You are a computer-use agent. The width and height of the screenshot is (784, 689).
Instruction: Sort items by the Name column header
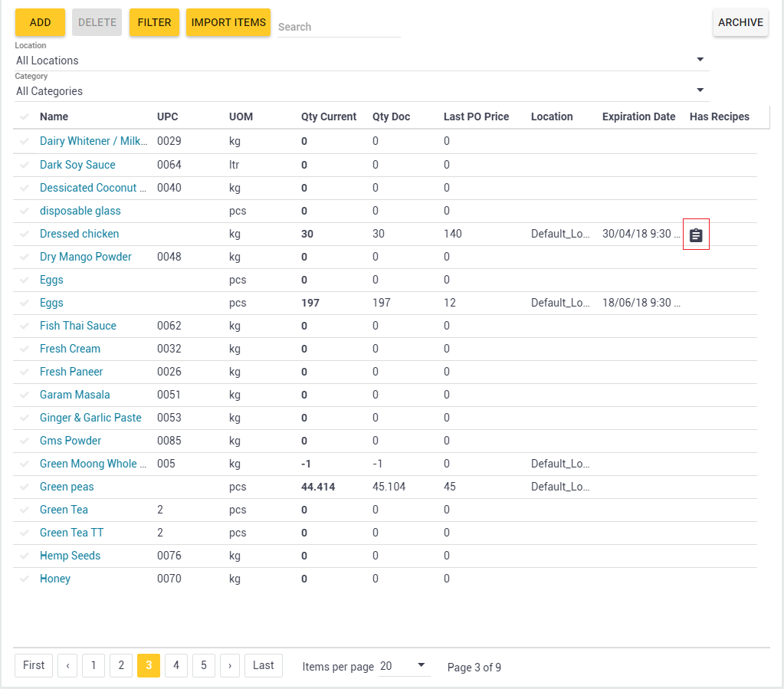click(x=52, y=116)
